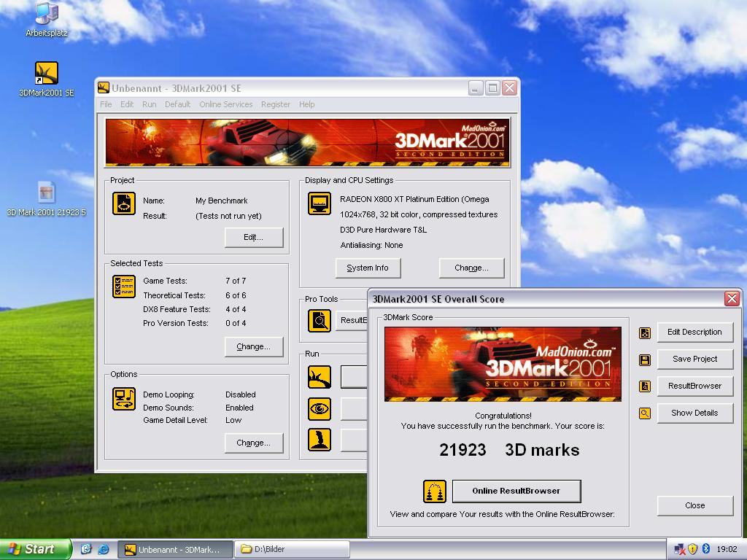Click the Save Project floppy icon
The image size is (747, 560).
[x=645, y=359]
